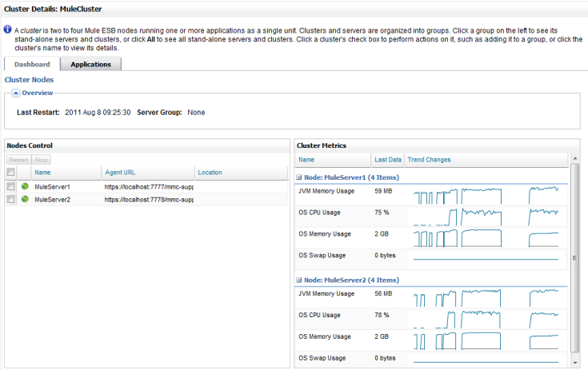588x370 pixels.
Task: Click the Restart button in Nodes Control
Action: coord(18,160)
